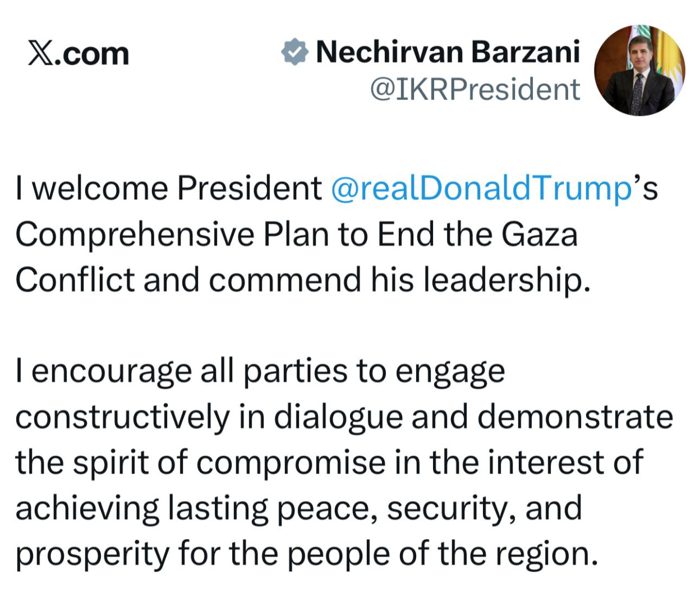Click the line "achieving lasting peace, security, and"
Screen dimensions: 700x606
tap(298, 508)
